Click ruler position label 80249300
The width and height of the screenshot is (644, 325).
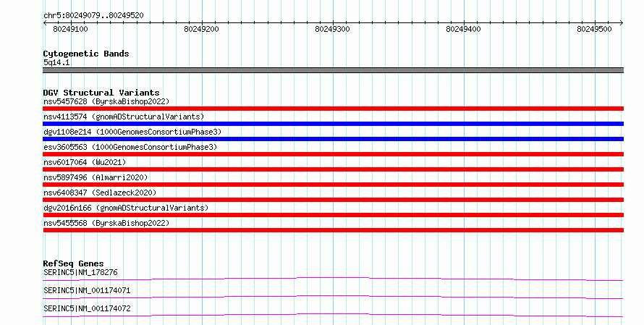[x=332, y=29]
